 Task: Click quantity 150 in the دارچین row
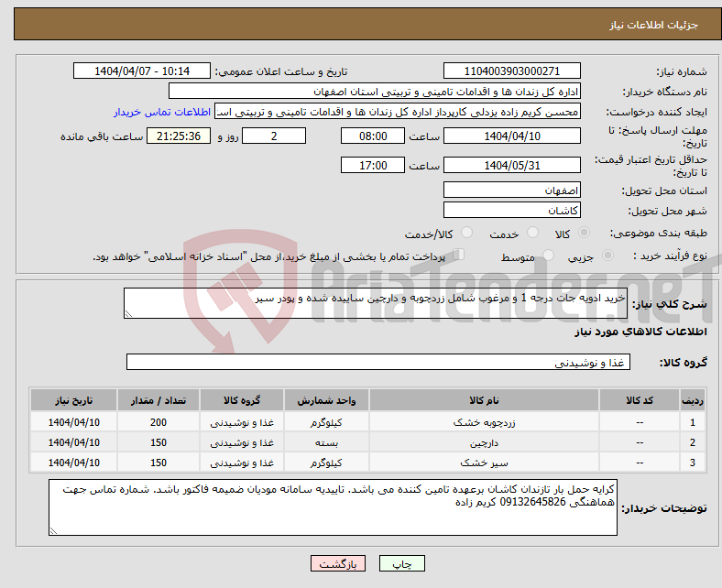159,442
